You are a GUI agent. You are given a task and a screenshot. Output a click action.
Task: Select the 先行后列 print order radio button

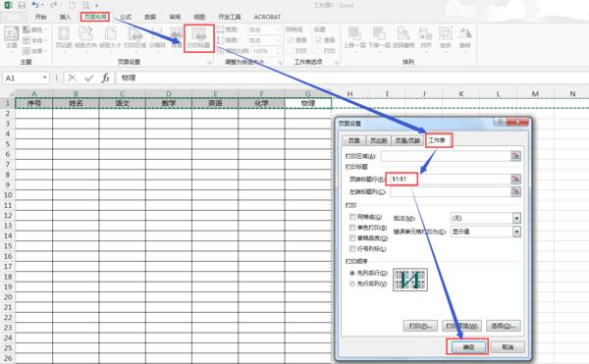point(352,284)
